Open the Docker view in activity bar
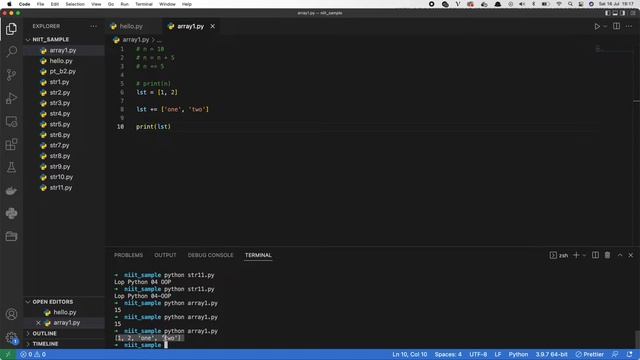 pos(11,191)
